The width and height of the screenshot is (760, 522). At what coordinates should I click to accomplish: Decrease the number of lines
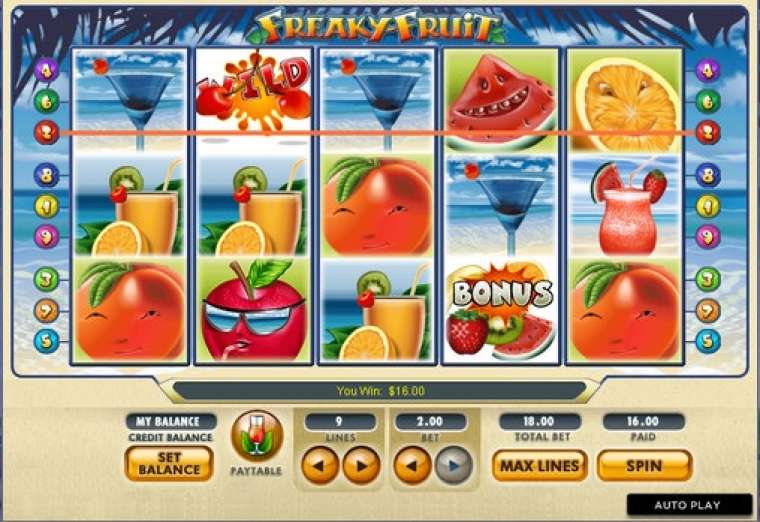pyautogui.click(x=320, y=465)
